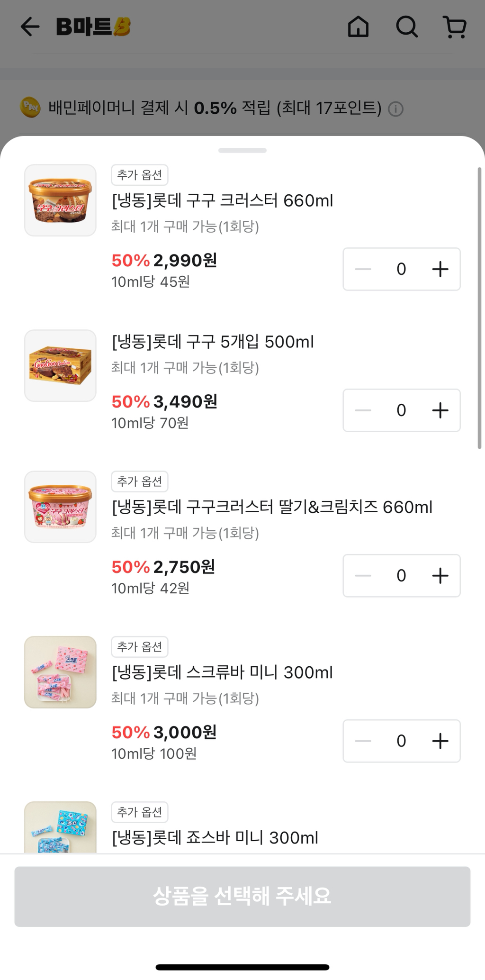Select the 스크류바 미니 product thumbnail

pyautogui.click(x=60, y=672)
